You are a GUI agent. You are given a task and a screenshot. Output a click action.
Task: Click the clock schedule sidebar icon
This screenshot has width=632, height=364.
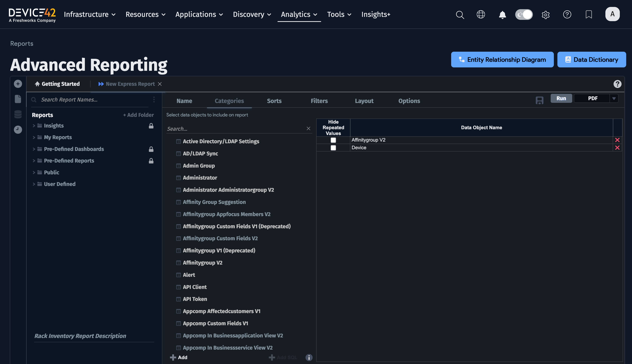pos(18,130)
